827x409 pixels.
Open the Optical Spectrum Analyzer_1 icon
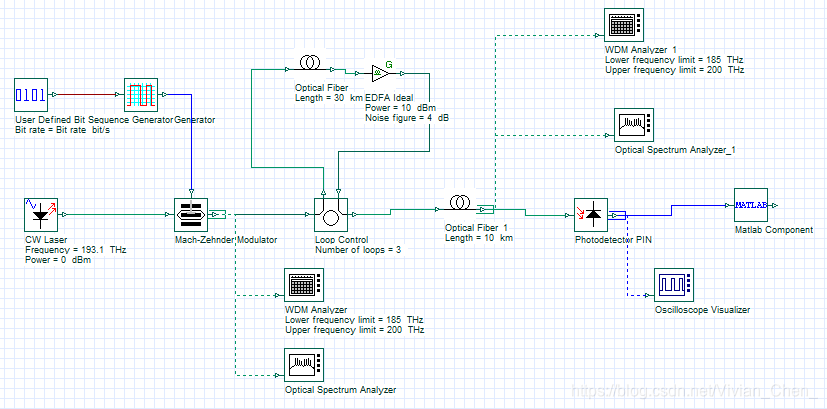pos(634,125)
